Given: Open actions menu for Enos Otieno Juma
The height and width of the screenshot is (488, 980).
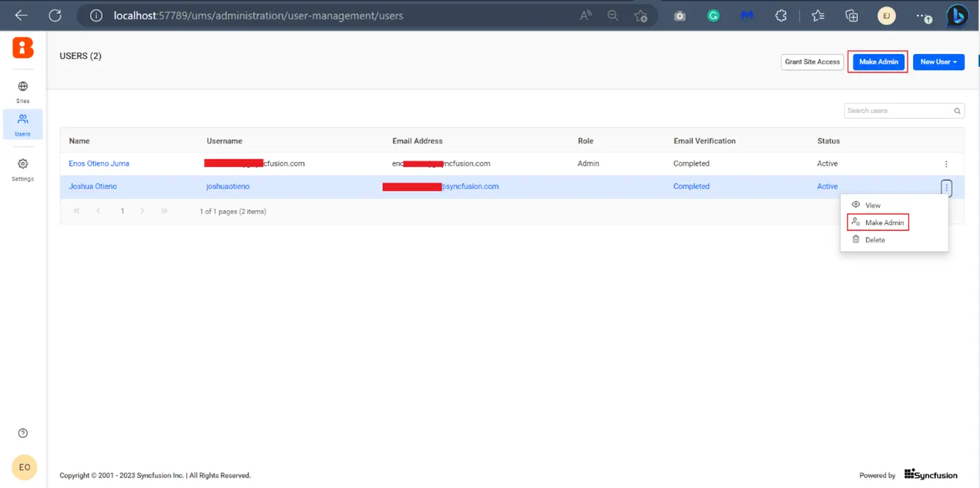Looking at the screenshot, I should tap(946, 164).
